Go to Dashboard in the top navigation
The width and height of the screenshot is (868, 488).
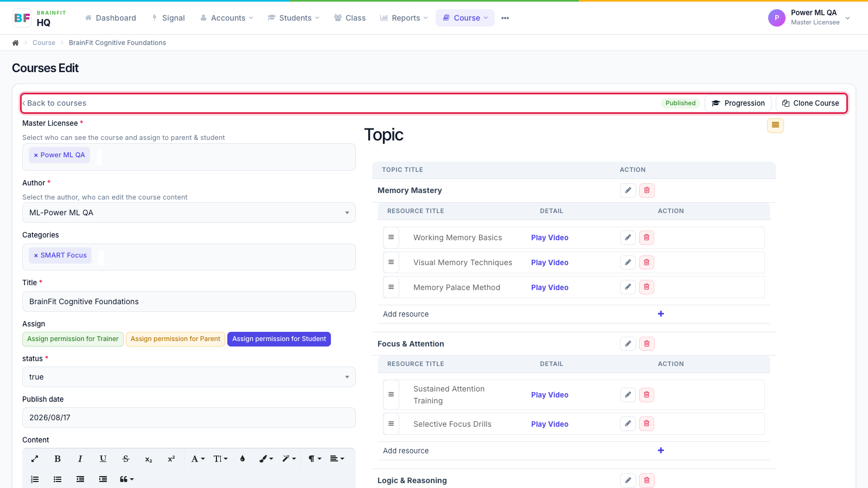(111, 18)
